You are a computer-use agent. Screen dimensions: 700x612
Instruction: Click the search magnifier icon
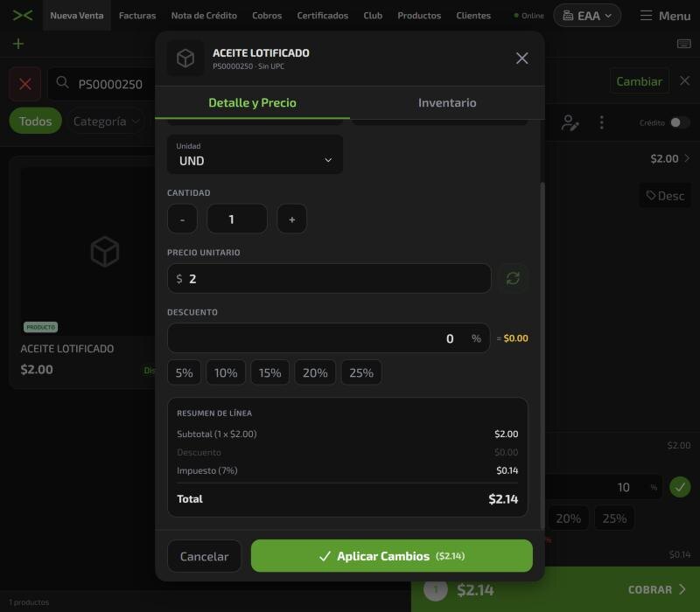(x=62, y=82)
